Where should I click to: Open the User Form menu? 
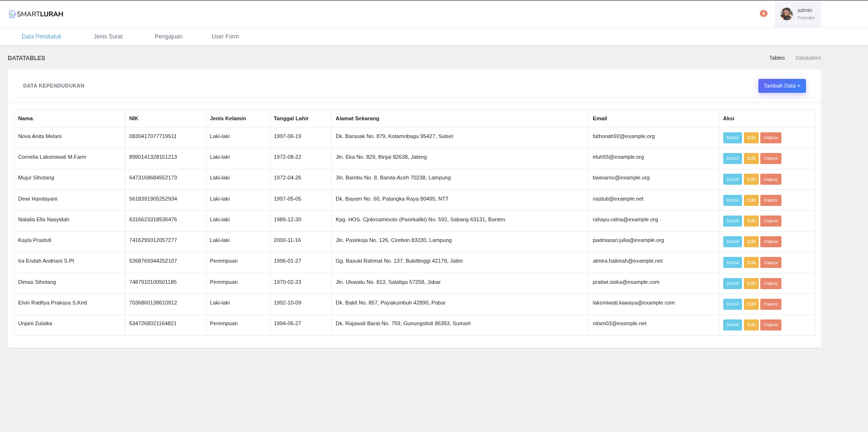(x=225, y=37)
